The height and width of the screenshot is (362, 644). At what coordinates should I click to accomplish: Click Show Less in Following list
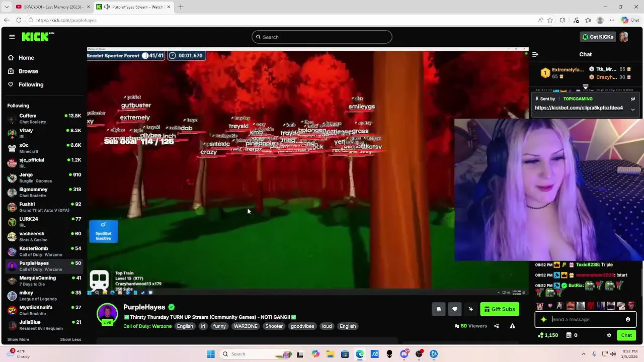pyautogui.click(x=70, y=339)
